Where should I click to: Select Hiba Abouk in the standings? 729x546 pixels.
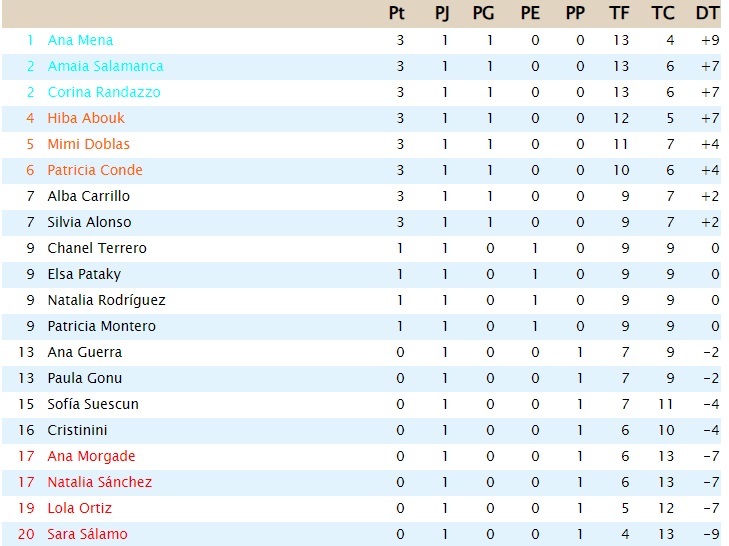tap(86, 119)
